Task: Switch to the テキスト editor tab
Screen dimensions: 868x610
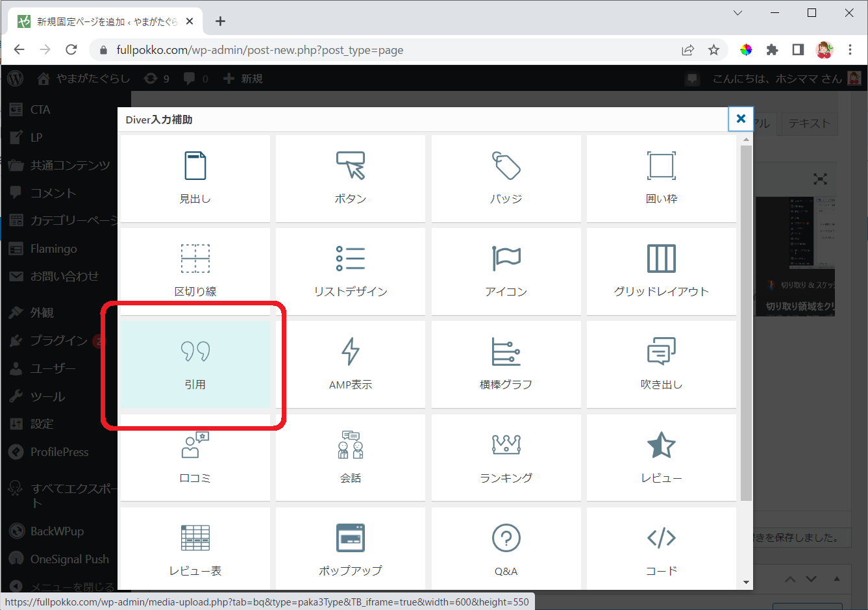Action: [809, 123]
